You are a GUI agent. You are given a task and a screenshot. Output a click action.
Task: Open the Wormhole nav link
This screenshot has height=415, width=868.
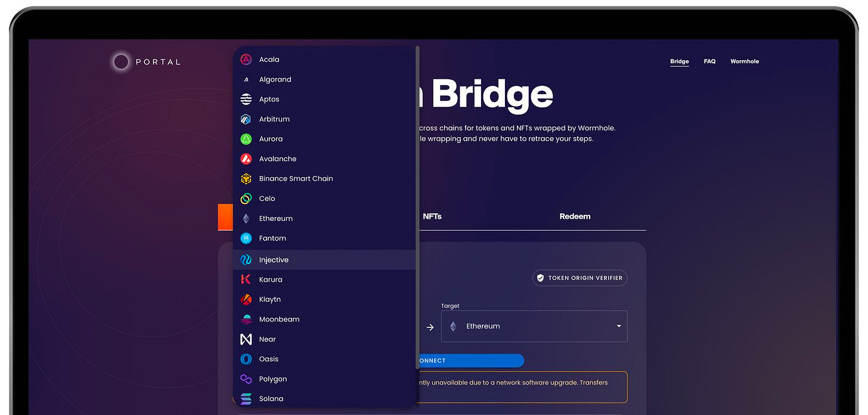tap(745, 61)
